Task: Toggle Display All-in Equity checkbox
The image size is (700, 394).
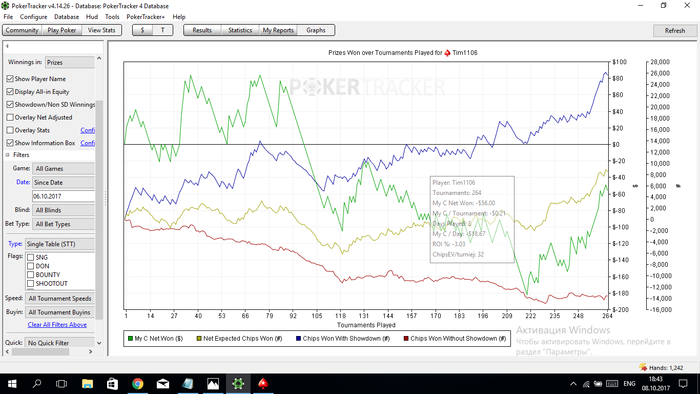Action: [x=10, y=91]
